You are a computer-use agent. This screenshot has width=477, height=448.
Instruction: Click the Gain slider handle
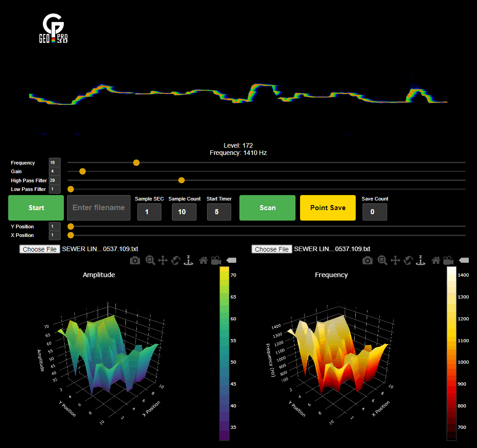pyautogui.click(x=83, y=171)
